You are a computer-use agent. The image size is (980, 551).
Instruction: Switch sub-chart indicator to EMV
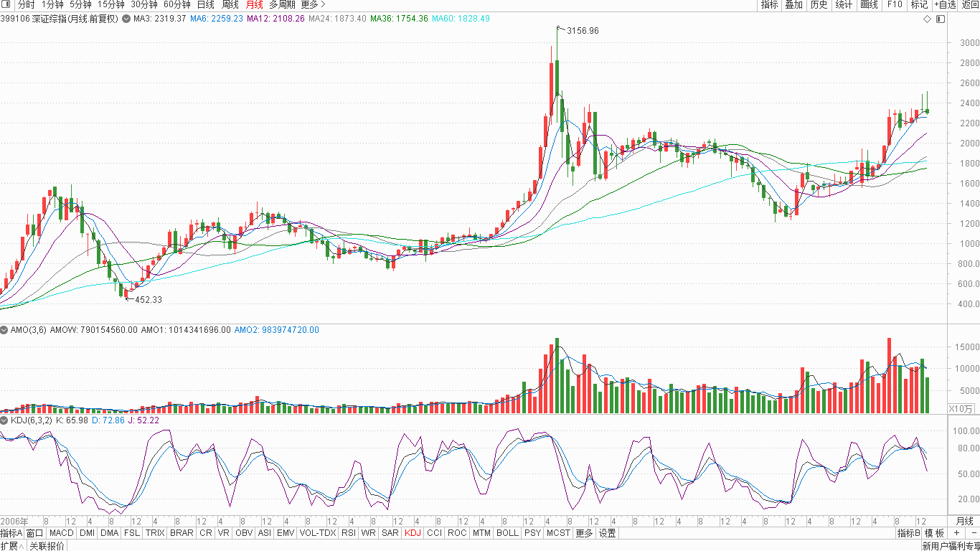pos(286,533)
